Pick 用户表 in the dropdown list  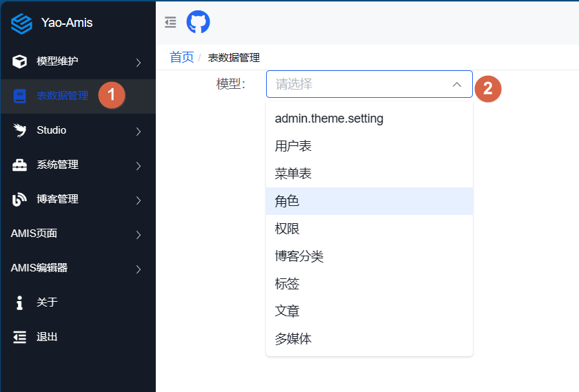[293, 146]
